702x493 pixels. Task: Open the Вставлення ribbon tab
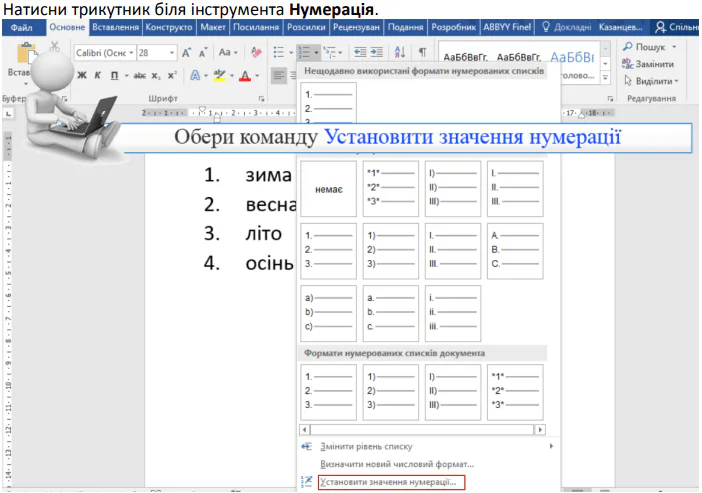pyautogui.click(x=115, y=27)
